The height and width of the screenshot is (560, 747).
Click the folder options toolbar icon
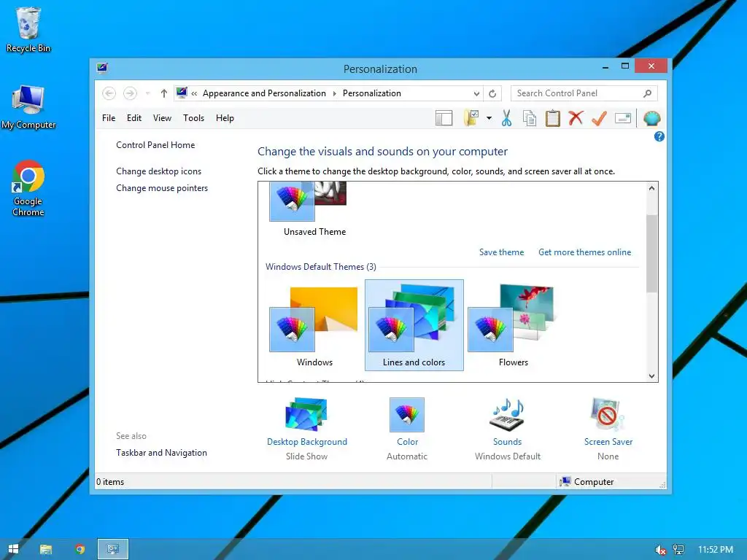pyautogui.click(x=472, y=118)
